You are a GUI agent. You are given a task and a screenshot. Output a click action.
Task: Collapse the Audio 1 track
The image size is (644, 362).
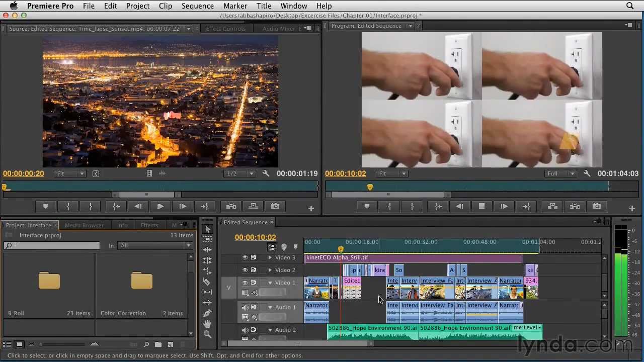coord(270,307)
